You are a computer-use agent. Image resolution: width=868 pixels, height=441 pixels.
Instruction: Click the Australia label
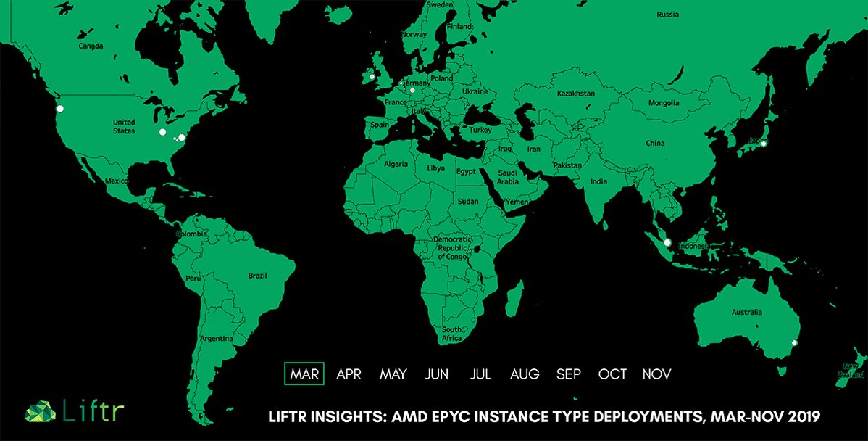(x=747, y=313)
